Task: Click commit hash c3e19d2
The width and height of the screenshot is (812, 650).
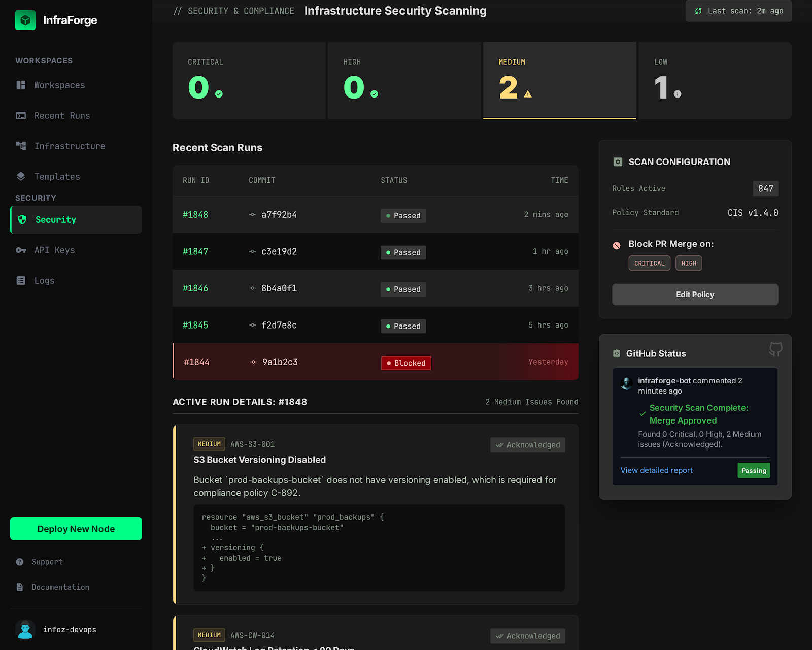Action: 279,251
